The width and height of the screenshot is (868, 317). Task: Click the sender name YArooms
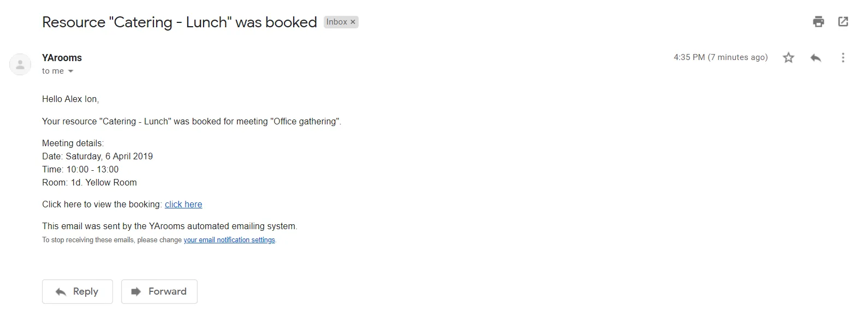pos(62,58)
